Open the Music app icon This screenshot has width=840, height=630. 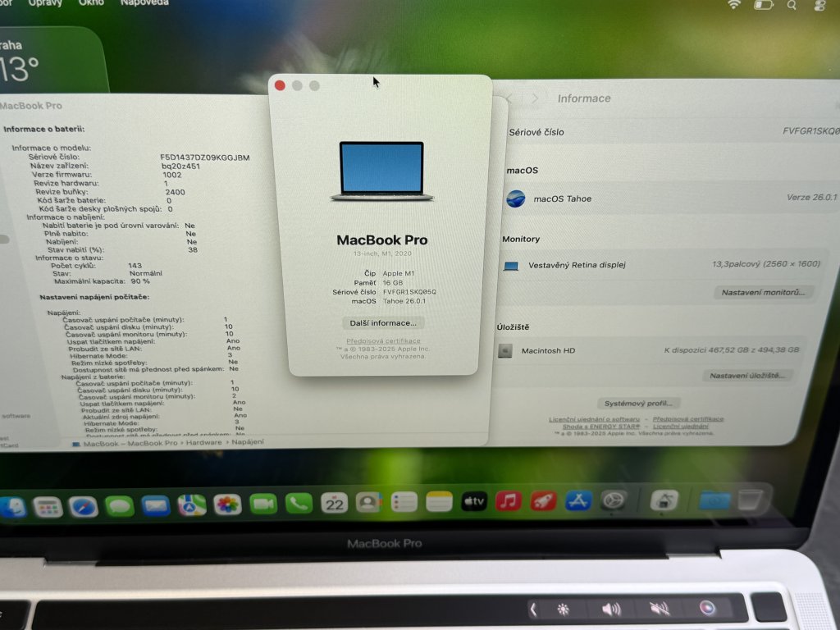coord(509,500)
